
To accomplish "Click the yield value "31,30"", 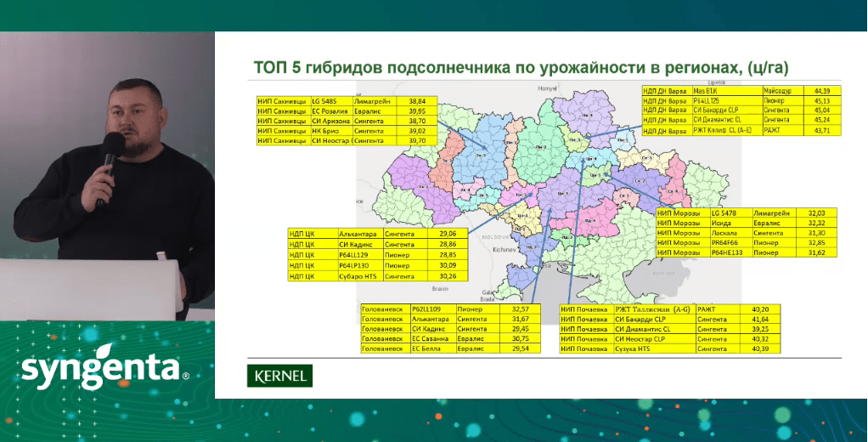I will (x=816, y=233).
